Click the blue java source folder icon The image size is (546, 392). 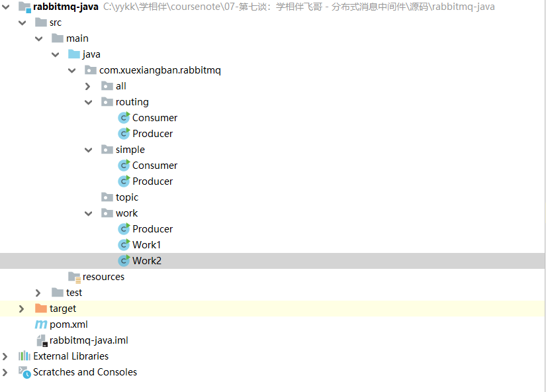[x=74, y=54]
